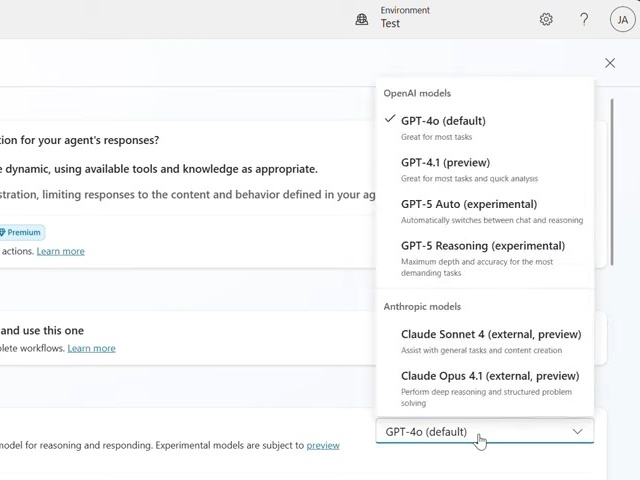The image size is (640, 480).
Task: Click the page vertical scrollbar
Action: (612, 180)
